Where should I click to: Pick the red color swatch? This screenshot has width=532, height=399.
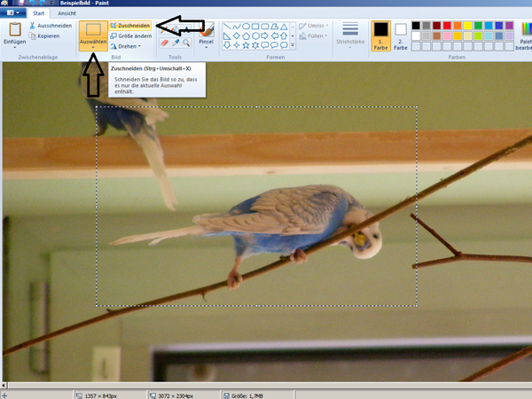pos(447,26)
